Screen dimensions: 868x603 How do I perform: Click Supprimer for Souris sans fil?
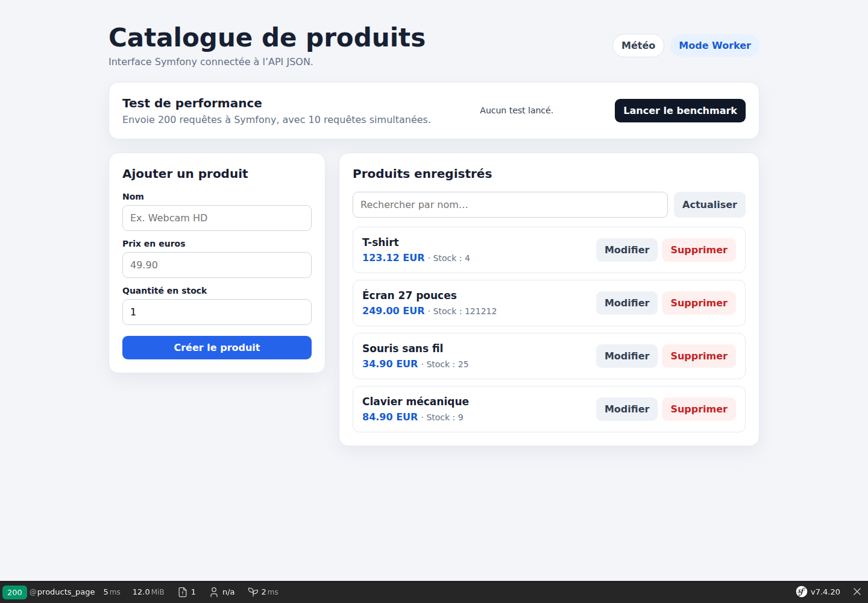click(x=699, y=356)
